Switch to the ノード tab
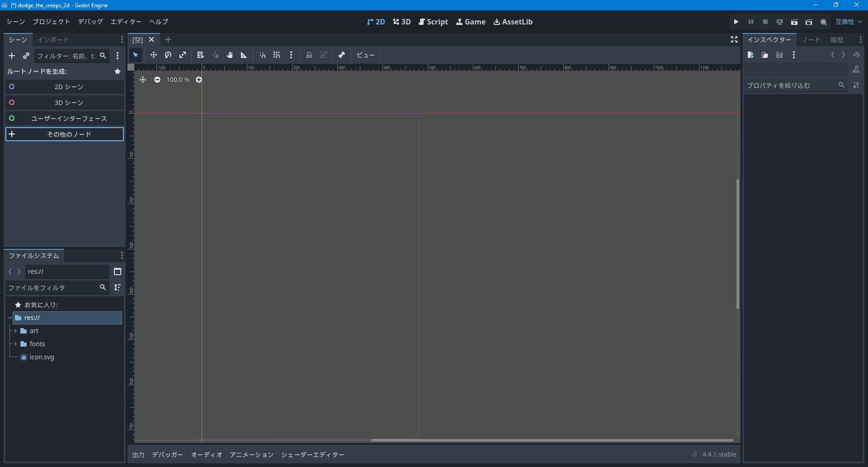868x467 pixels. 811,40
